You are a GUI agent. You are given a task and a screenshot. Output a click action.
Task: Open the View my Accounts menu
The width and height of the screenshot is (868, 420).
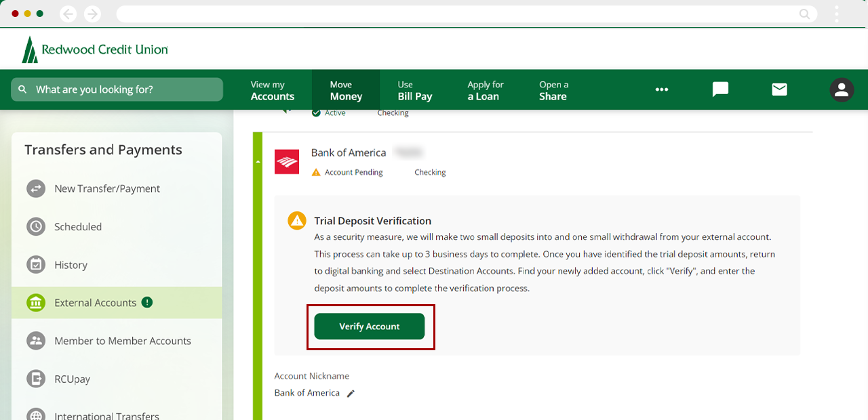click(x=273, y=90)
